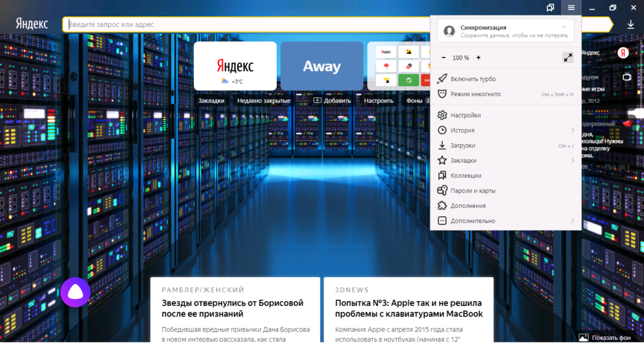Close the hamburger main menu button

click(x=571, y=8)
